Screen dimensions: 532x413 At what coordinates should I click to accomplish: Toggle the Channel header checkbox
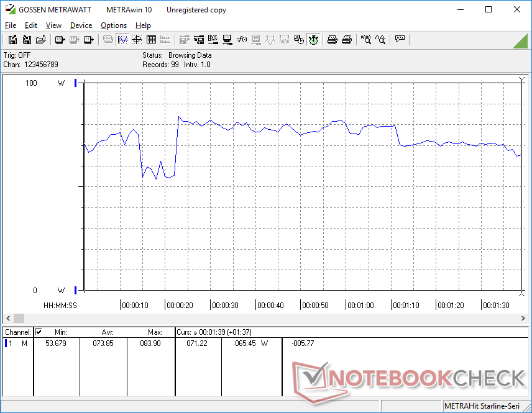click(x=39, y=332)
